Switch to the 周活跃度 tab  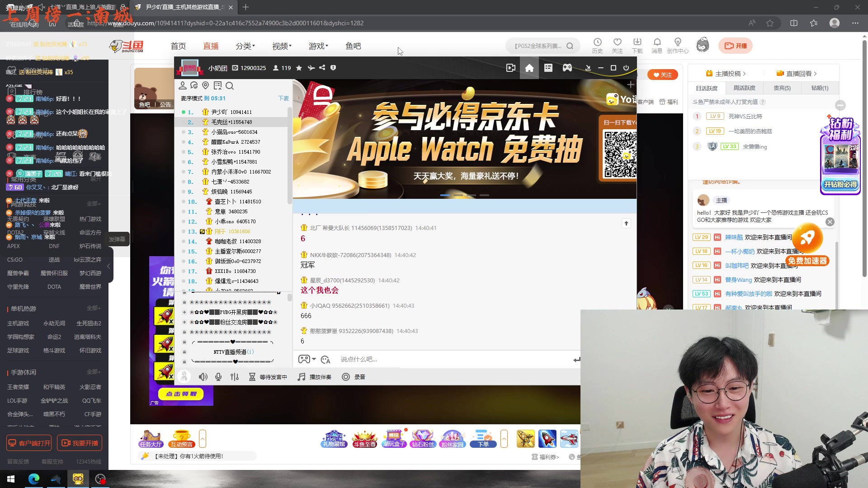744,88
